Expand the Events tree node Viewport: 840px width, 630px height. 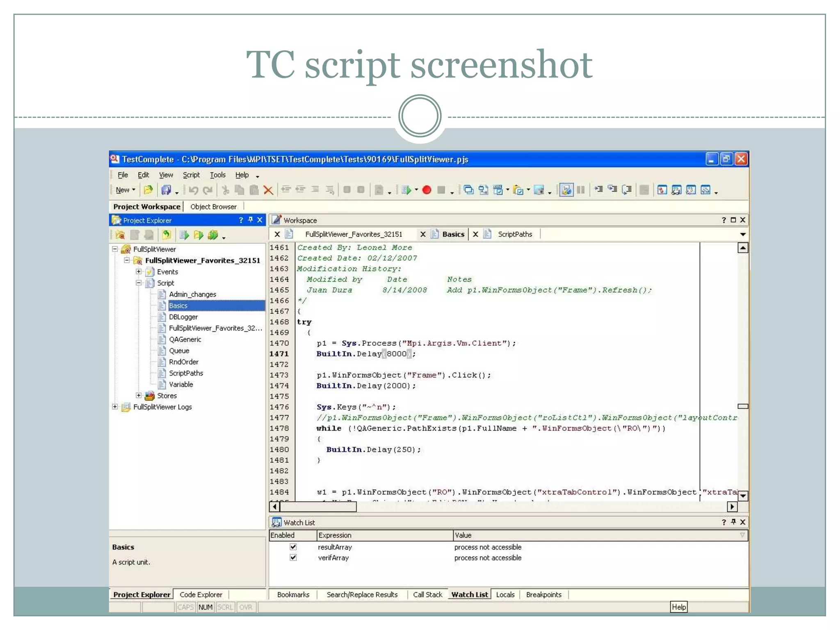click(x=139, y=272)
